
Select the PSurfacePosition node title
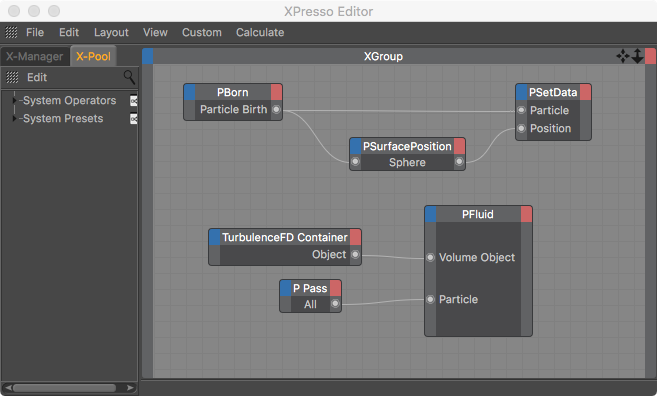click(x=407, y=146)
